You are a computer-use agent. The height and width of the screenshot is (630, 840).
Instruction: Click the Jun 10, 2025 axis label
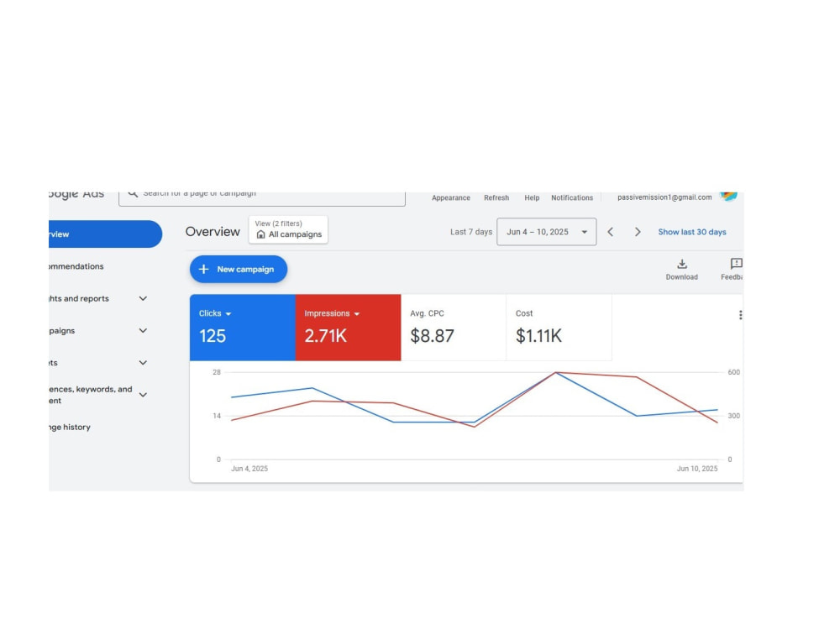click(697, 468)
